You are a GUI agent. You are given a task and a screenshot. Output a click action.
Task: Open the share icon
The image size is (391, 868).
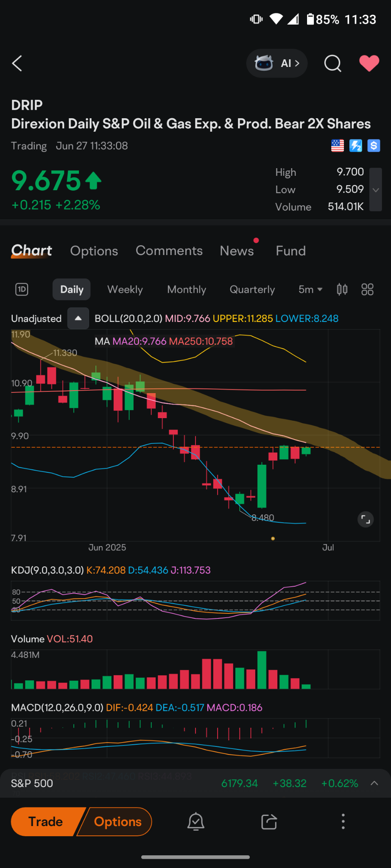(269, 822)
